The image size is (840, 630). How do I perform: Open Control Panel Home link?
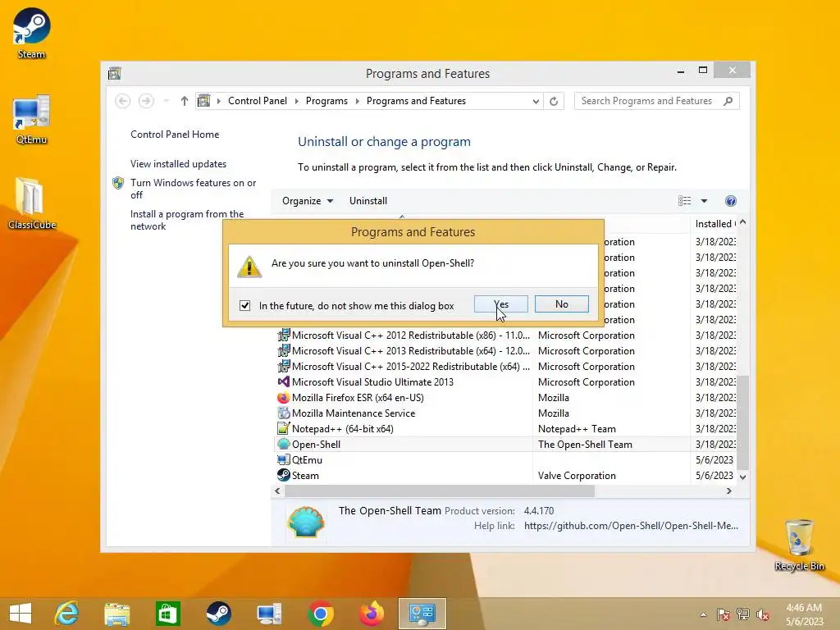175,135
